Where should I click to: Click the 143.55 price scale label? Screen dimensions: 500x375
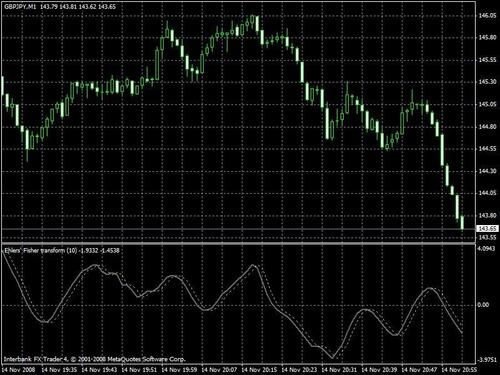[x=487, y=237]
